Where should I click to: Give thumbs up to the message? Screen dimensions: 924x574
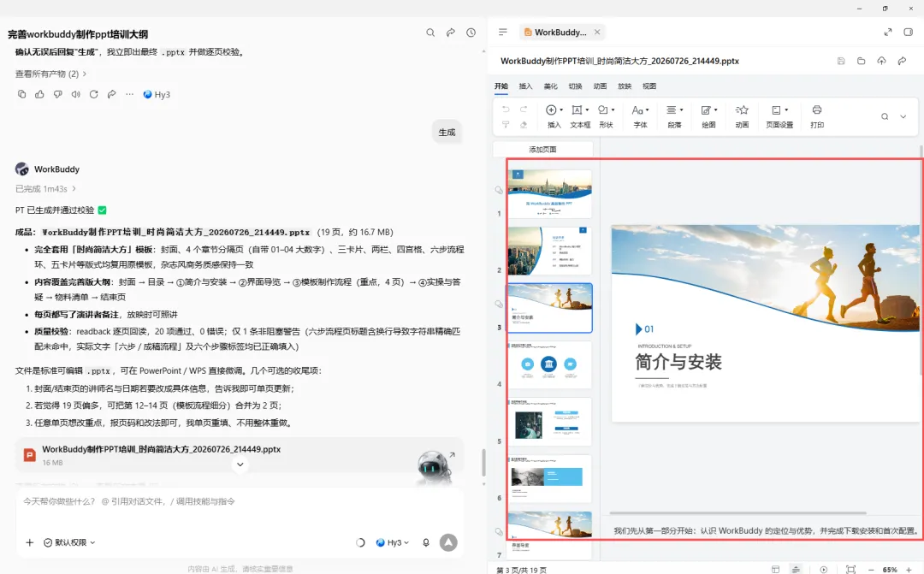pyautogui.click(x=39, y=94)
